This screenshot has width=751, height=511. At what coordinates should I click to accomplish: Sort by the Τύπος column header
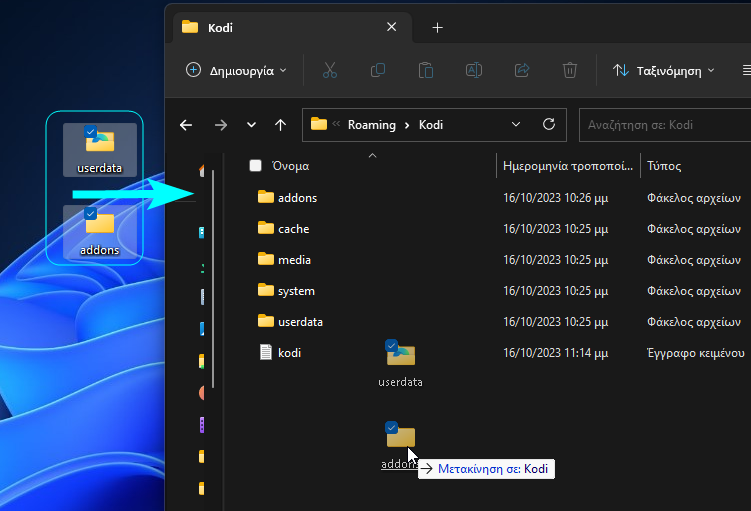664,166
